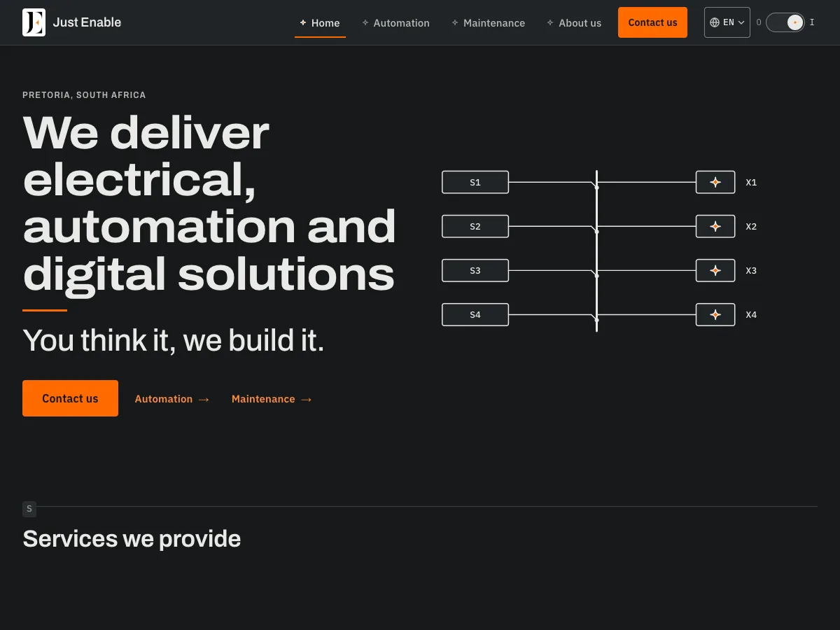Click the Just Enable logo icon

34,22
